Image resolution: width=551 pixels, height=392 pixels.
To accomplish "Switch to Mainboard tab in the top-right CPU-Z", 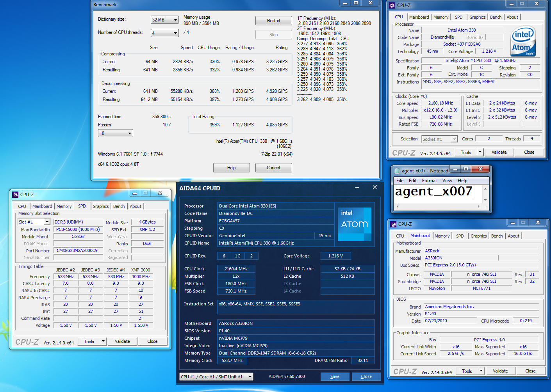I will [419, 17].
